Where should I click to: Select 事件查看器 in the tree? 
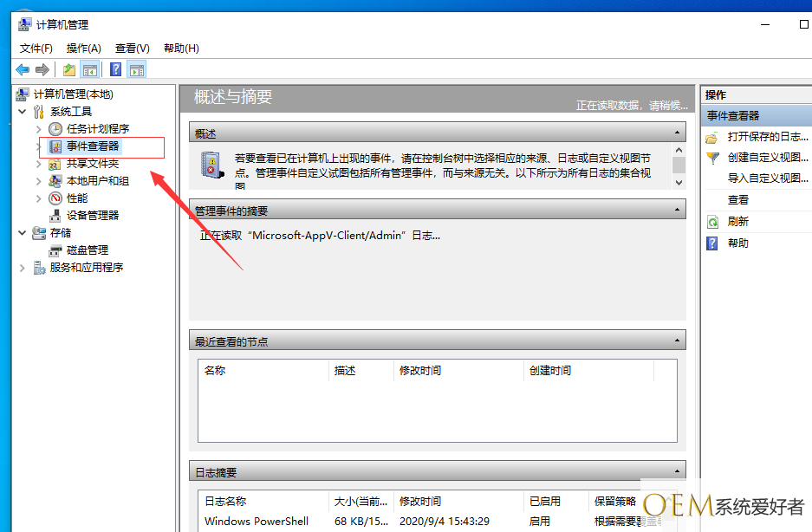(93, 146)
